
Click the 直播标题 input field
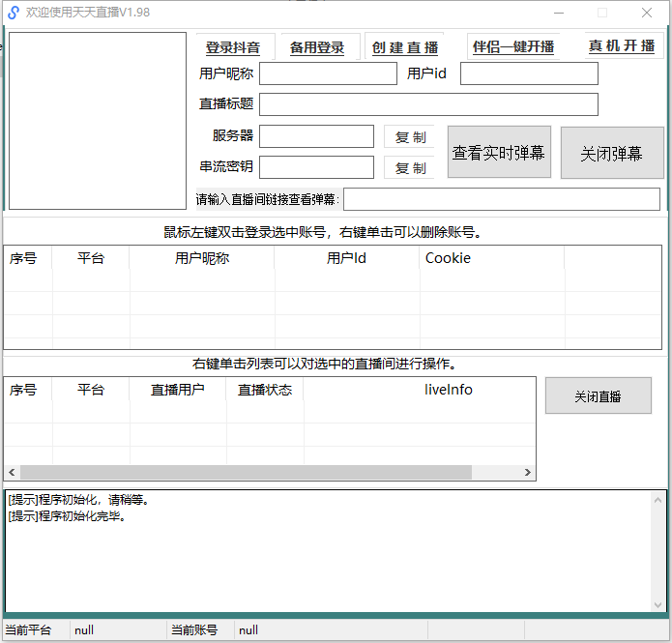(x=428, y=104)
